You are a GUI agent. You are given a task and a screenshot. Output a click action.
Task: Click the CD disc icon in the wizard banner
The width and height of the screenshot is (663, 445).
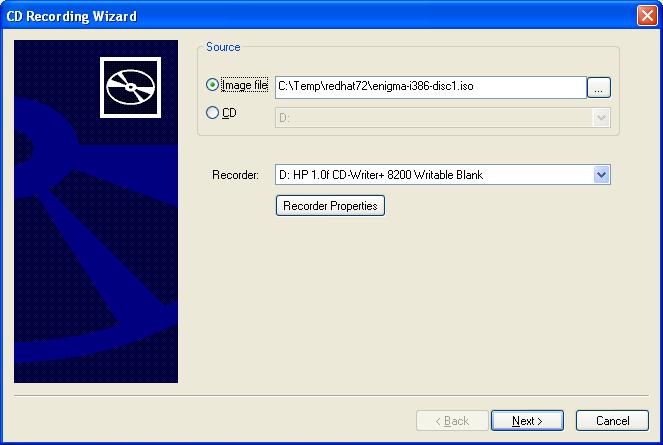131,87
